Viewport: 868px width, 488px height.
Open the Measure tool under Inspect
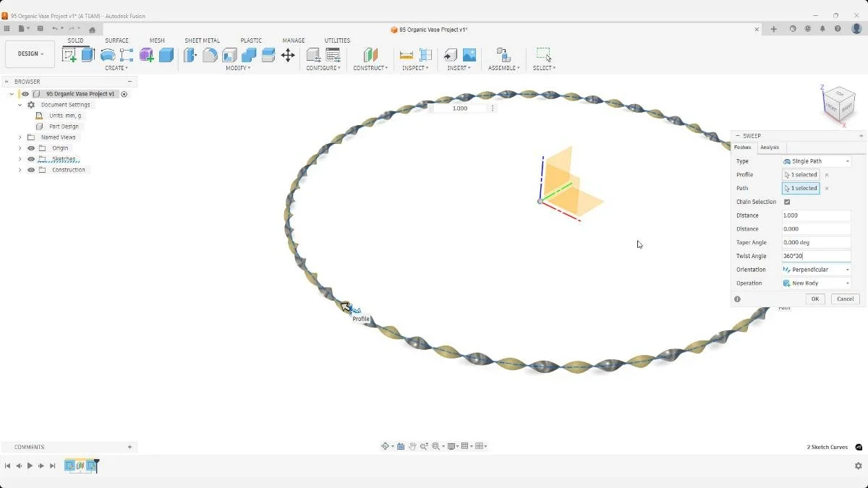[405, 55]
